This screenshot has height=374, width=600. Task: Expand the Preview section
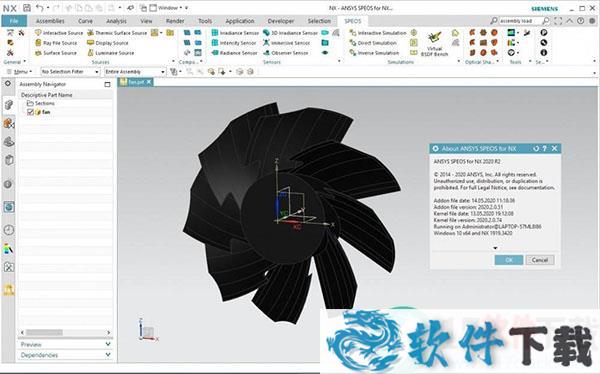[65, 345]
